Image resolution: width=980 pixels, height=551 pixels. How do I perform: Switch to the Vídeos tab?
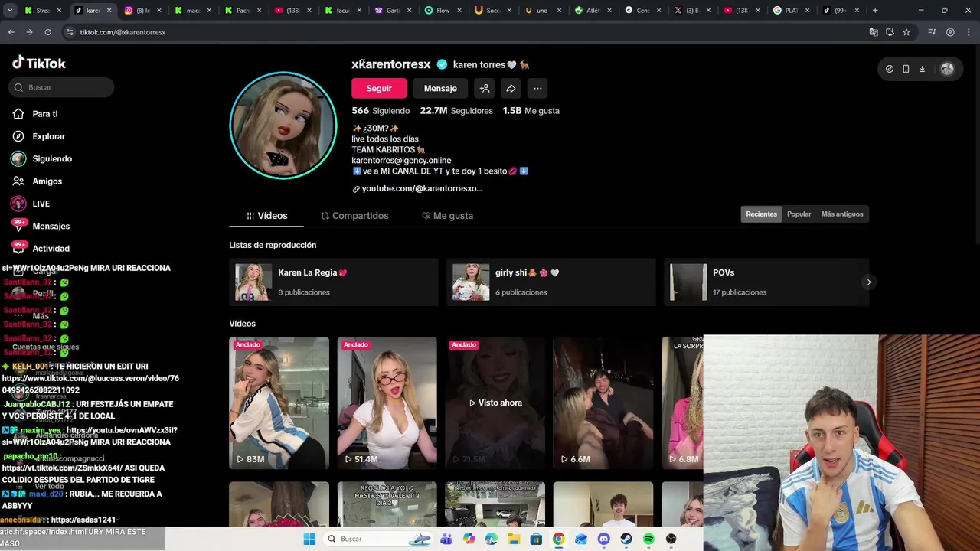coord(266,216)
